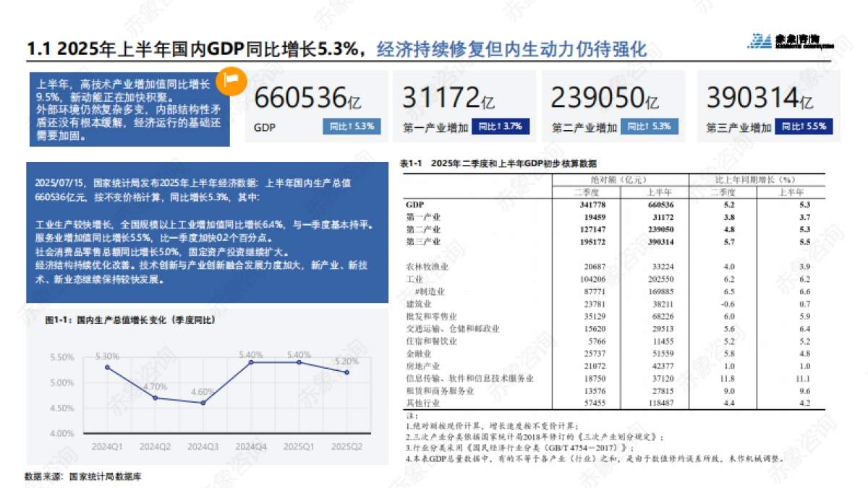Click the 2024Q1 data point on chart

point(107,367)
